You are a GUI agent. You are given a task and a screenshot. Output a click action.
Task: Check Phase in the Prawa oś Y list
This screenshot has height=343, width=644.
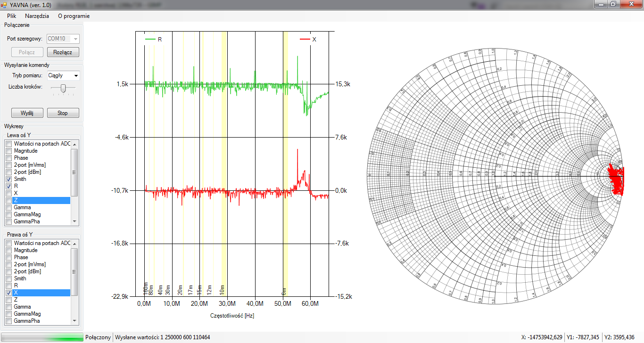click(8, 257)
